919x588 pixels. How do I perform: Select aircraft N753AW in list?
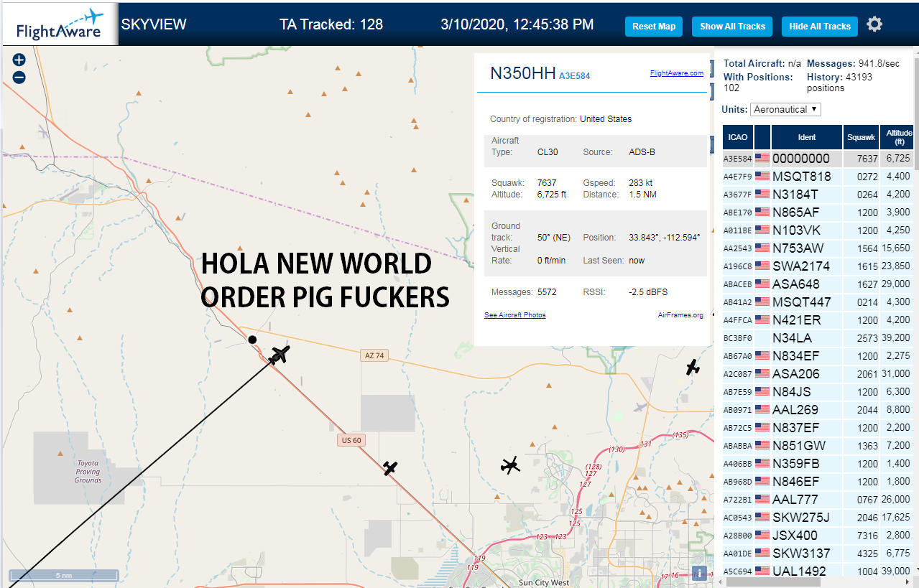coord(818,248)
